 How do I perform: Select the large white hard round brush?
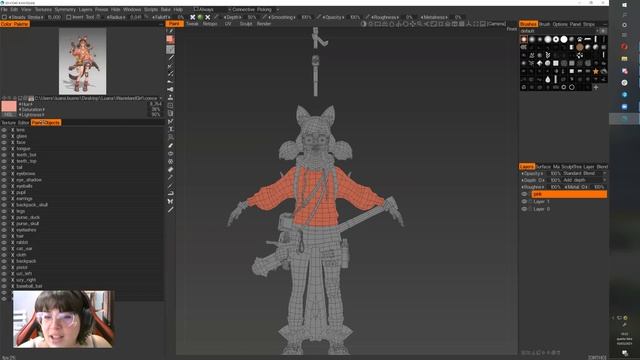tap(564, 39)
